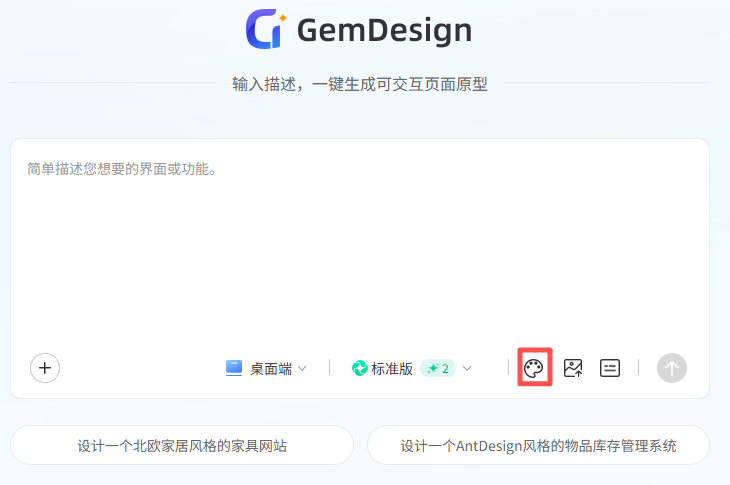Click the gray send arrow button

(x=672, y=368)
